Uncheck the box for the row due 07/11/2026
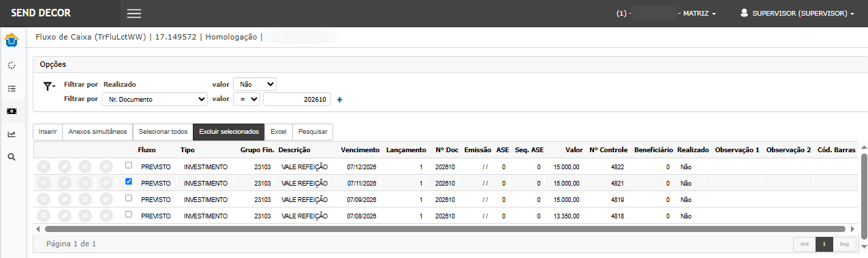This screenshot has width=868, height=258. click(129, 182)
